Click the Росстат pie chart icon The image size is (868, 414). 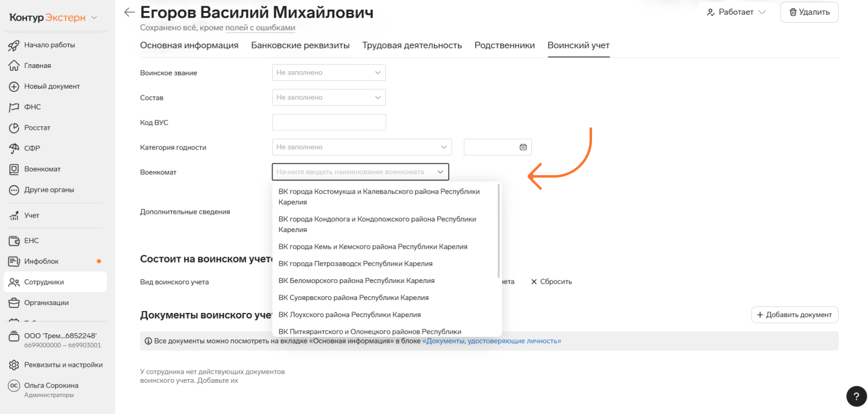pyautogui.click(x=14, y=128)
